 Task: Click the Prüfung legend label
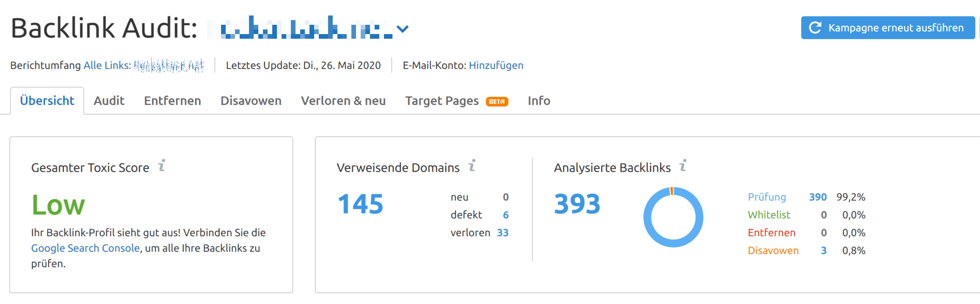pos(767,197)
